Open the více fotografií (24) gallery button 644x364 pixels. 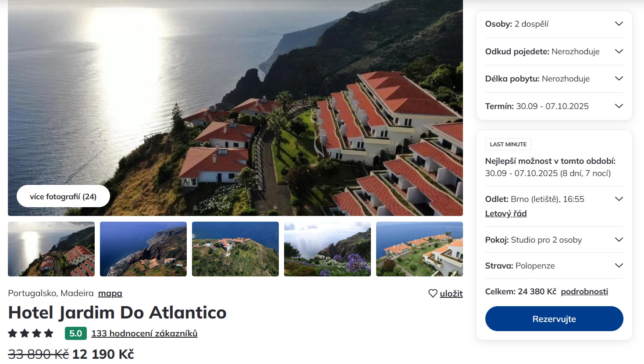tap(63, 196)
